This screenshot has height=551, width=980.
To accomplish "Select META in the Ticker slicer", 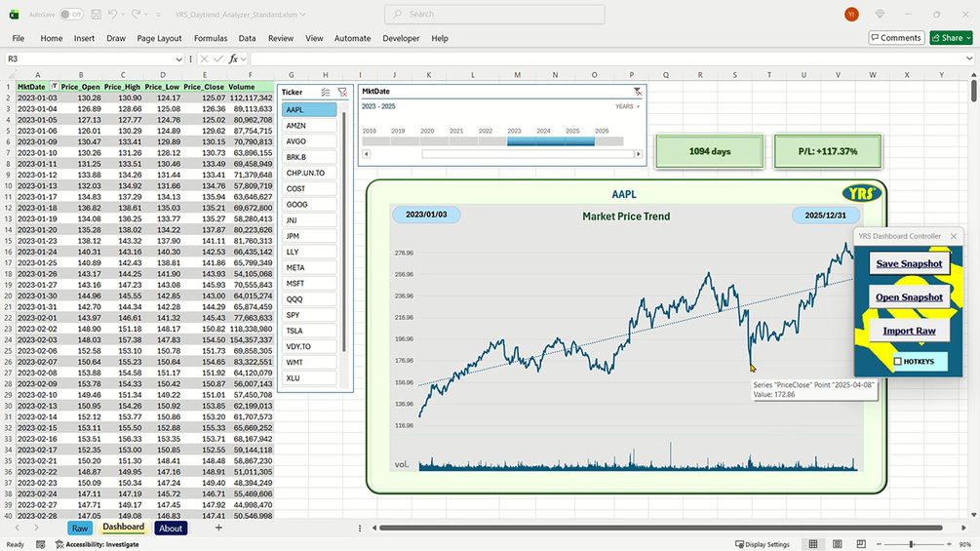I will [309, 267].
